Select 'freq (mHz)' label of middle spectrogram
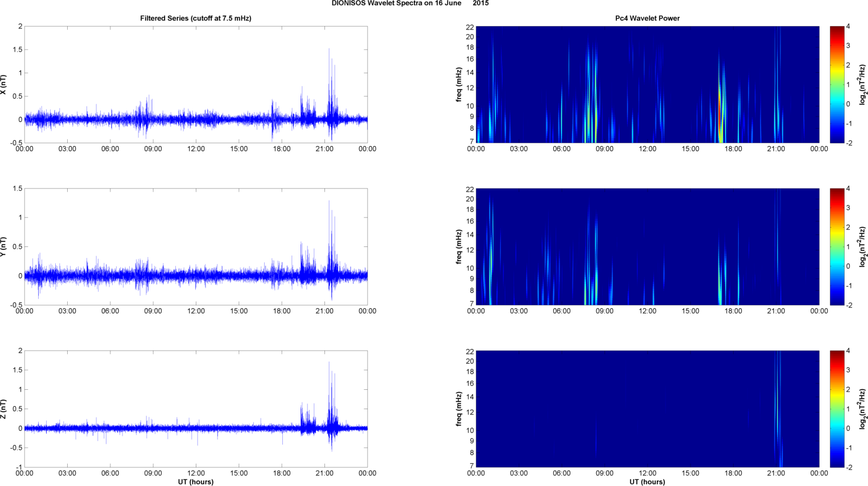This screenshot has width=868, height=486. 459,247
